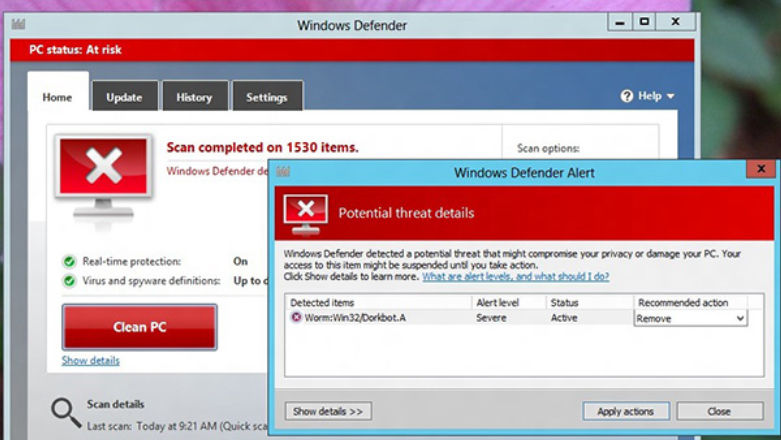
Task: Click the Potential threat details heading
Action: pos(406,213)
